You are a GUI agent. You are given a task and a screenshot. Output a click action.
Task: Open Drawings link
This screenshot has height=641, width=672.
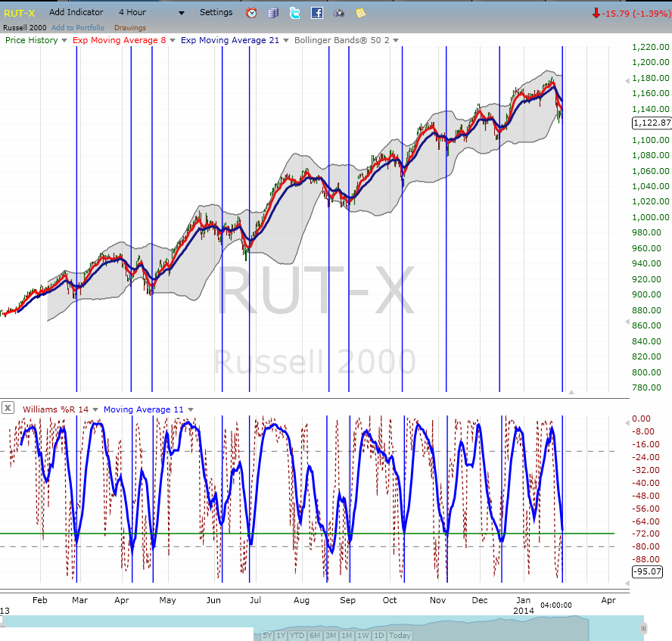coord(130,28)
